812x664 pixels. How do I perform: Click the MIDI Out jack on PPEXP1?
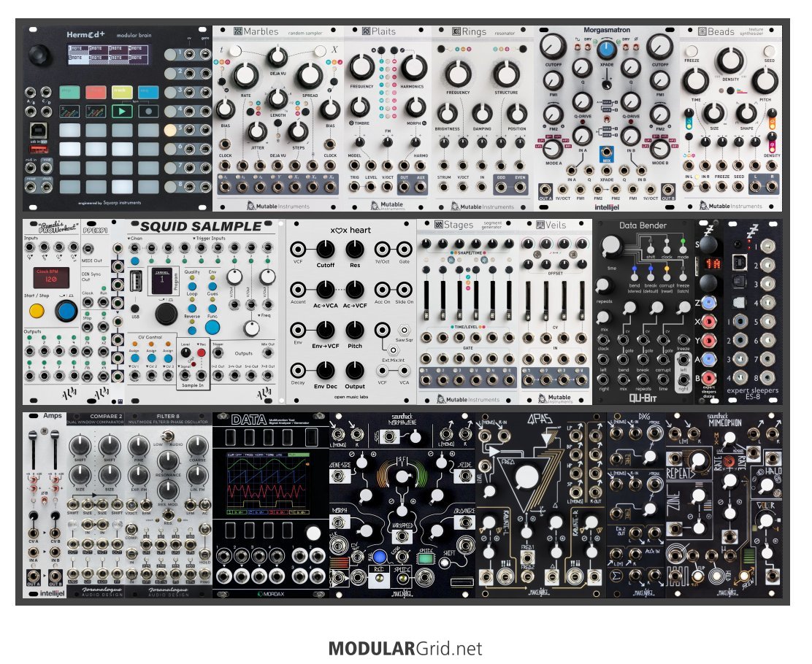coord(88,249)
